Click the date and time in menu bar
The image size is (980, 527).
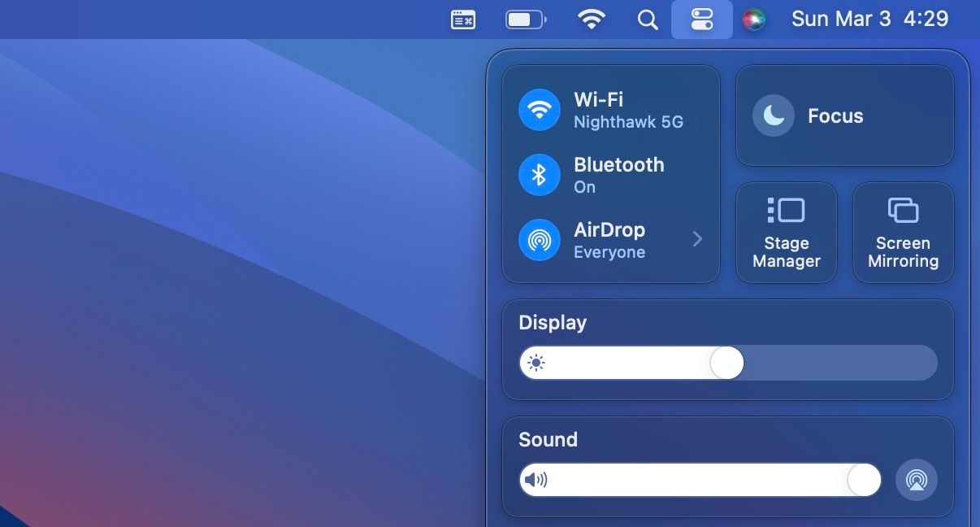click(869, 19)
